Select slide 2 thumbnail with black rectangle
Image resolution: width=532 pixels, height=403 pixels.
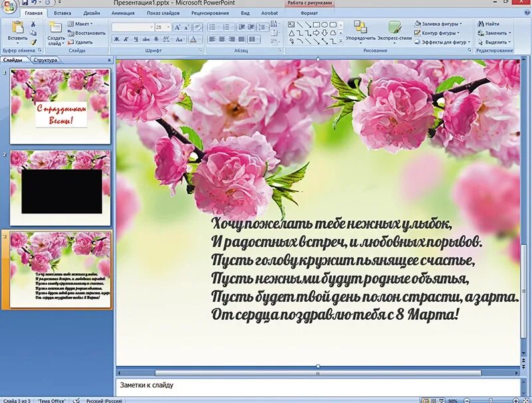click(60, 188)
